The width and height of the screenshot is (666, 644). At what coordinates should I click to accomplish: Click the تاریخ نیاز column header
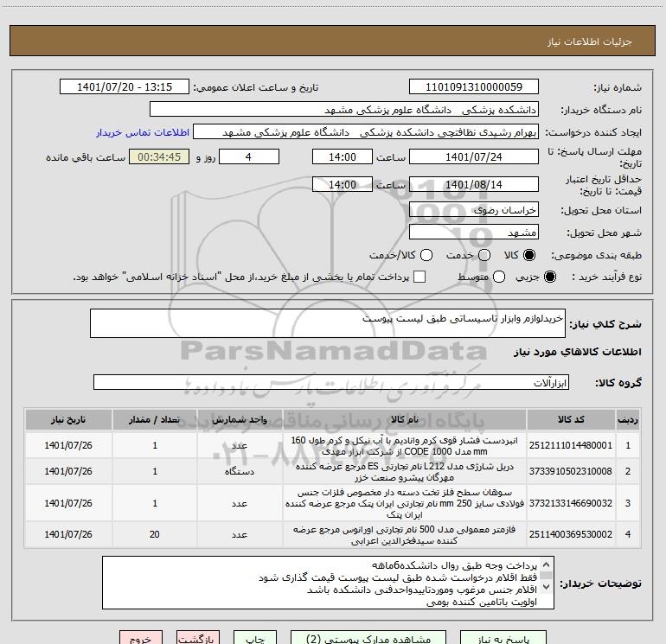click(x=68, y=419)
